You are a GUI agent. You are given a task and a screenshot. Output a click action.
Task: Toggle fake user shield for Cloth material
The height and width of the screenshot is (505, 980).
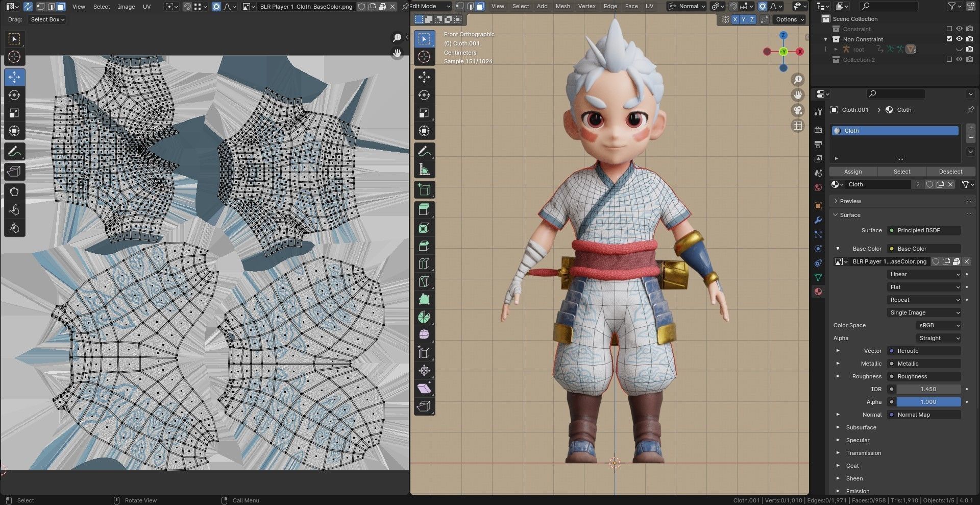(929, 184)
